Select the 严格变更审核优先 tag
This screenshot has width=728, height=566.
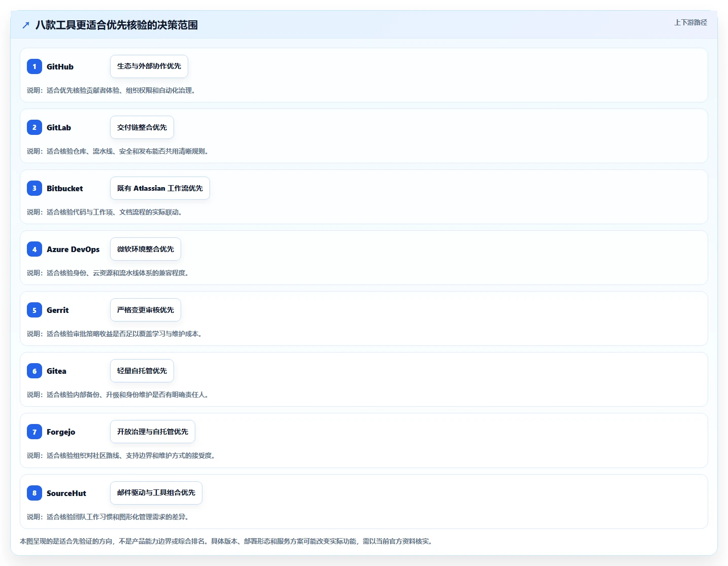coord(146,310)
